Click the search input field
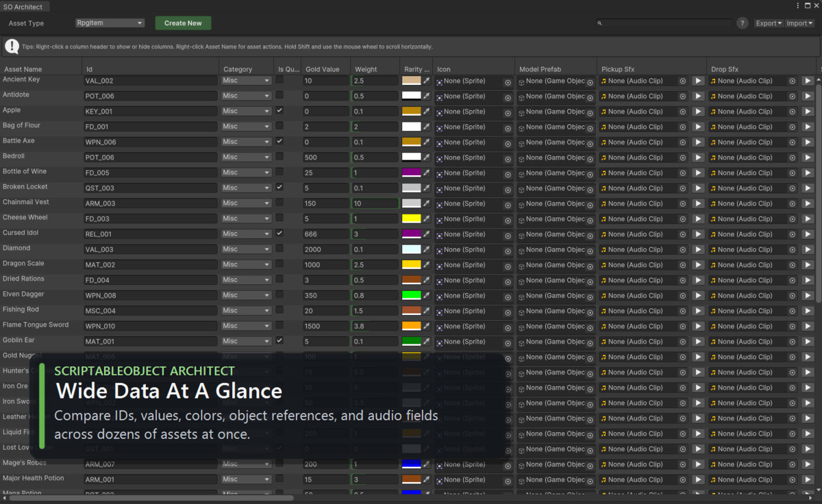Image resolution: width=822 pixels, height=504 pixels. tap(664, 23)
